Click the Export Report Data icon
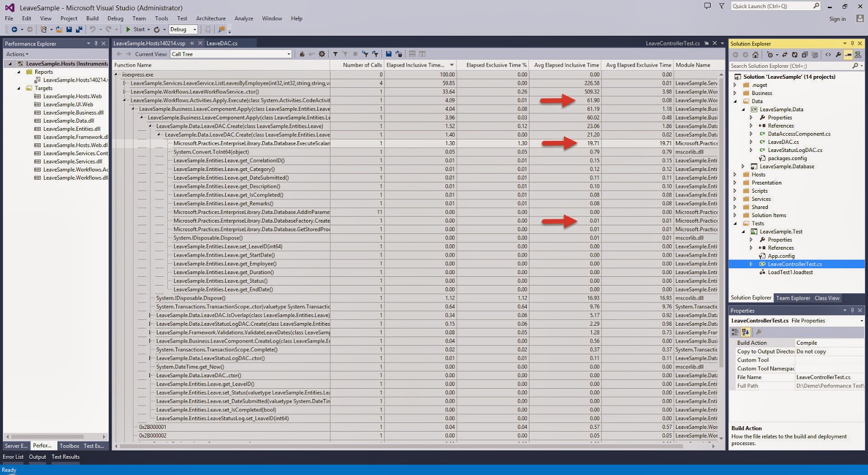The width and height of the screenshot is (868, 475). [399, 54]
